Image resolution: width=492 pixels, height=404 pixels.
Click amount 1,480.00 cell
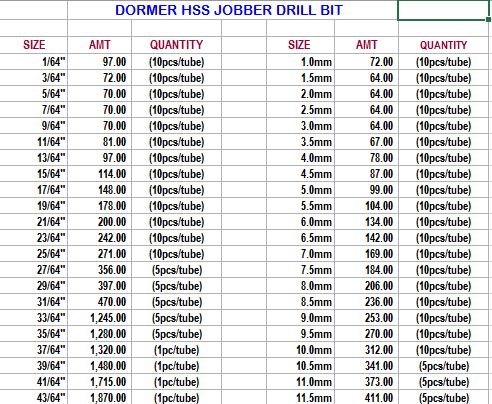pyautogui.click(x=99, y=366)
